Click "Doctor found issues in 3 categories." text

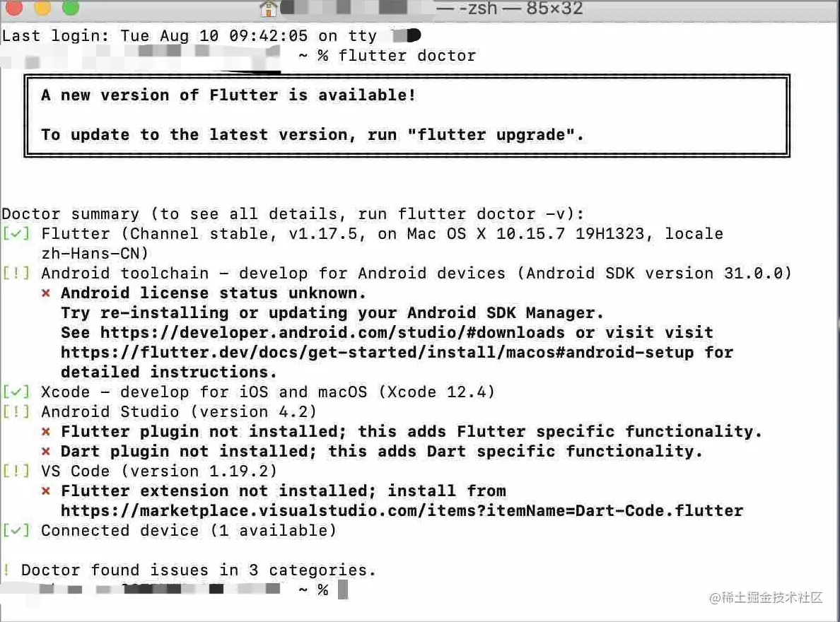(199, 570)
